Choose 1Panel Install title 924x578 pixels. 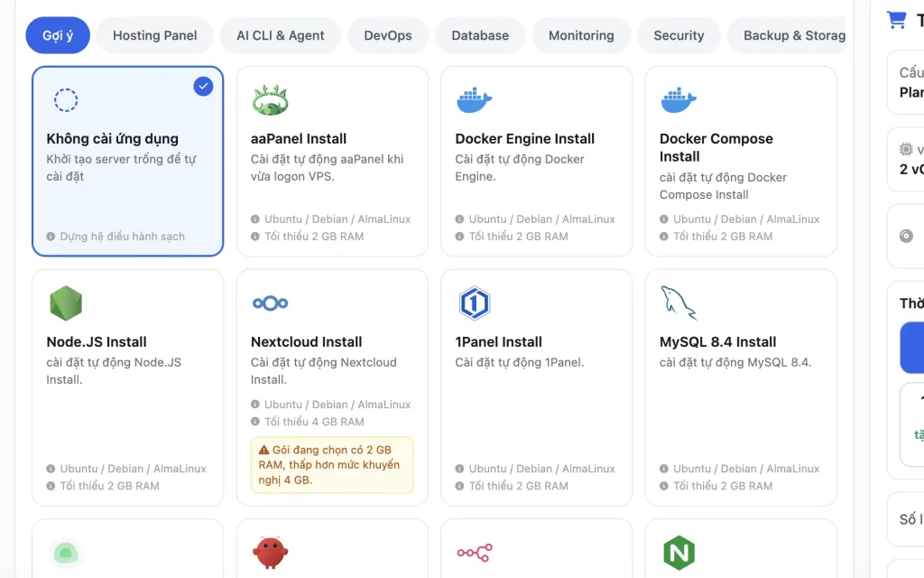pos(498,342)
